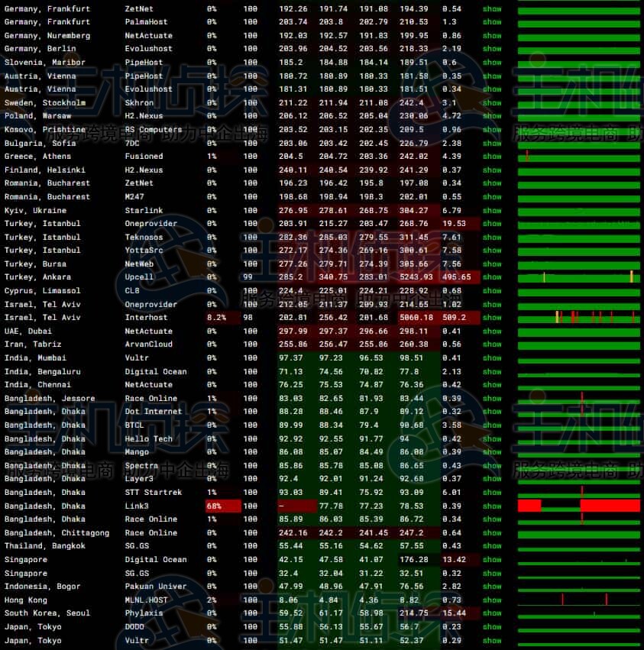Open show link for Iran, Tabriz

(492, 344)
